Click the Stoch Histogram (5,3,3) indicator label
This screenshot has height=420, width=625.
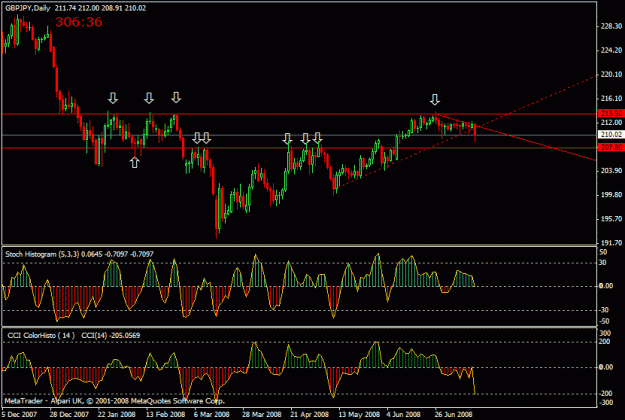42,254
